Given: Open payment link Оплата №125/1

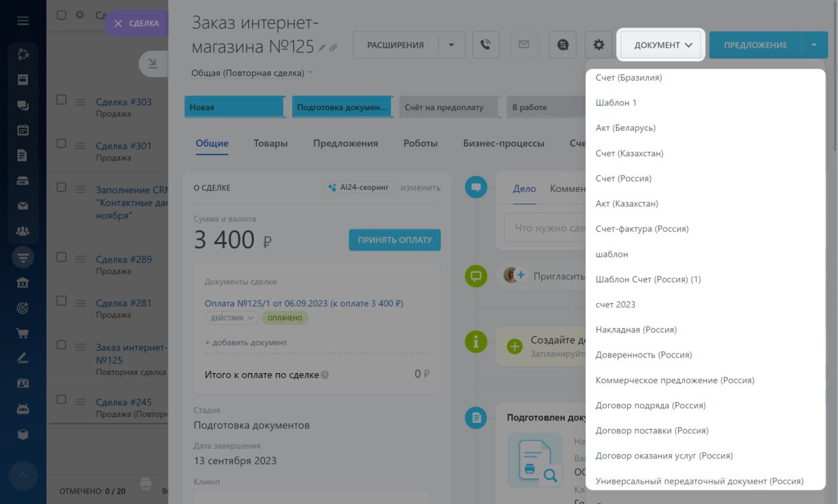Looking at the screenshot, I should pyautogui.click(x=304, y=303).
